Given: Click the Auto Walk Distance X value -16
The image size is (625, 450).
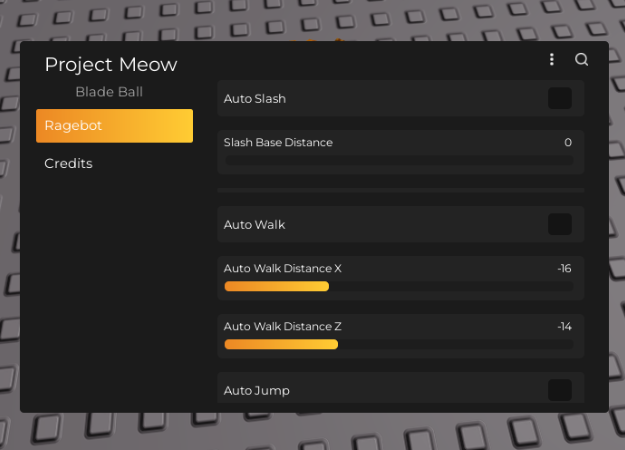Looking at the screenshot, I should point(564,269).
